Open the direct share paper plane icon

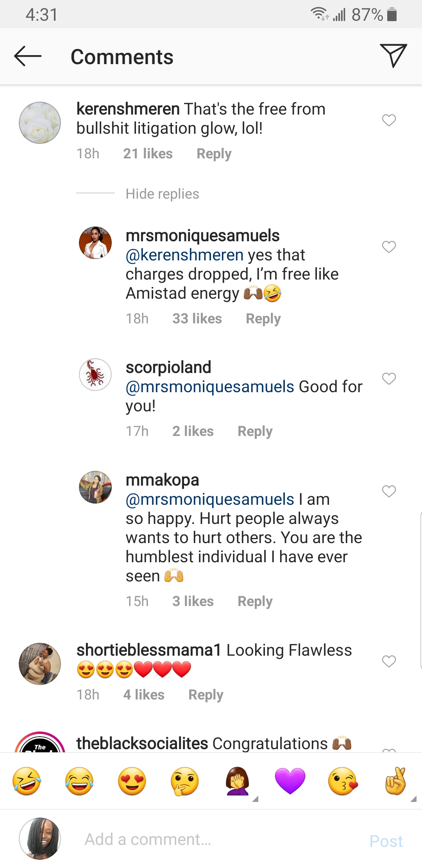tap(393, 56)
